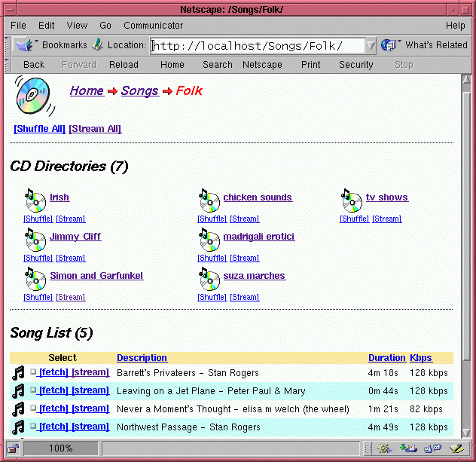This screenshot has height=462, width=476.
Task: Open the tv shows CD icon
Action: tap(352, 200)
